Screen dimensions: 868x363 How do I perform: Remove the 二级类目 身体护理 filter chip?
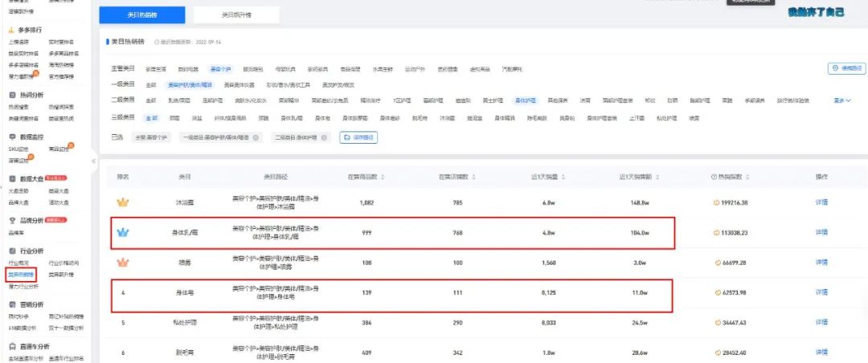click(324, 137)
